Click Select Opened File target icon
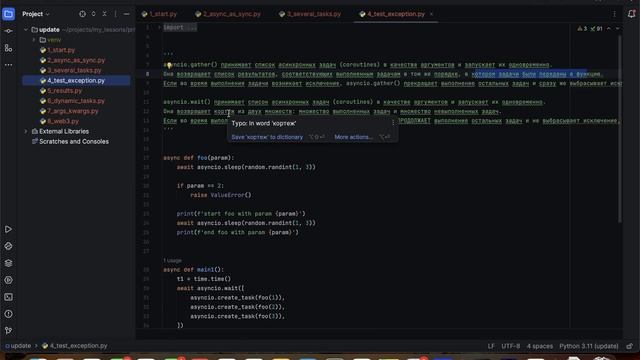This screenshot has width=640, height=360. pos(82,14)
